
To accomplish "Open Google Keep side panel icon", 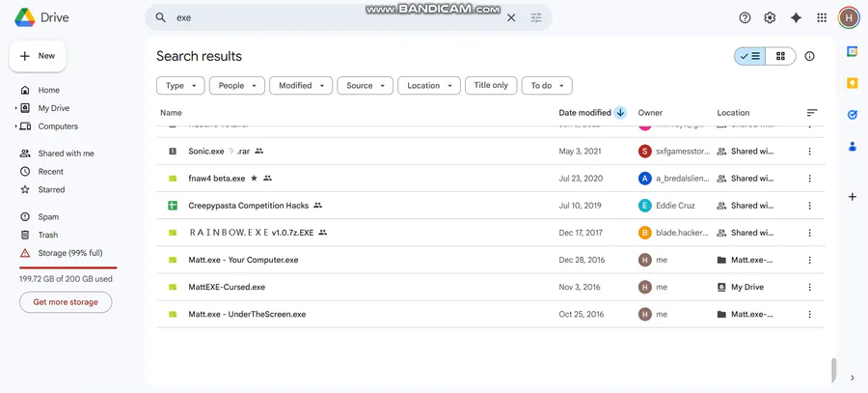I will (x=853, y=83).
